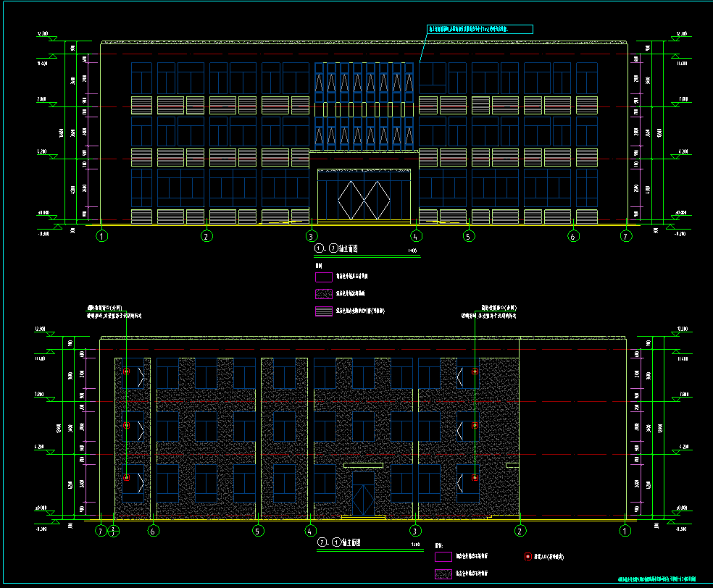Click the stippled magenta legend swatch under upper elevation
Screen dimensions: 713x588
[x=323, y=294]
